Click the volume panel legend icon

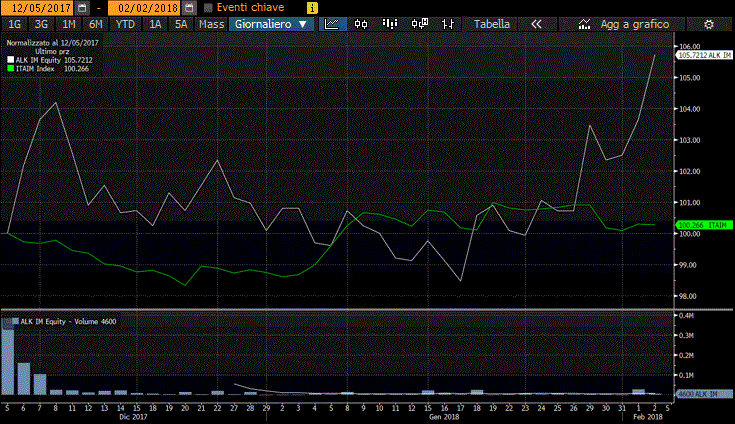(x=10, y=321)
